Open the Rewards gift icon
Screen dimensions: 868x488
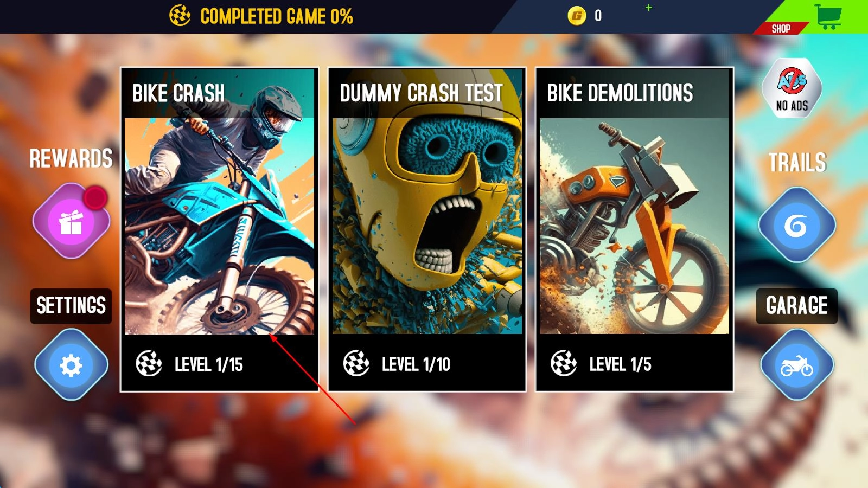point(71,222)
